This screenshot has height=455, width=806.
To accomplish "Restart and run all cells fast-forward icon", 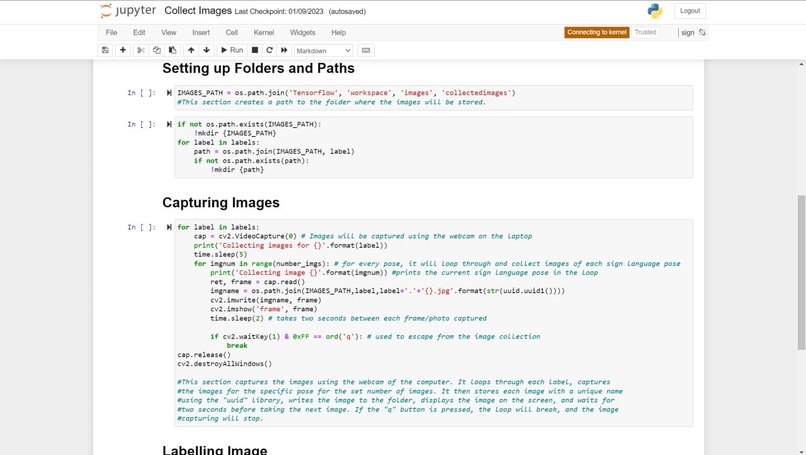I will click(284, 50).
